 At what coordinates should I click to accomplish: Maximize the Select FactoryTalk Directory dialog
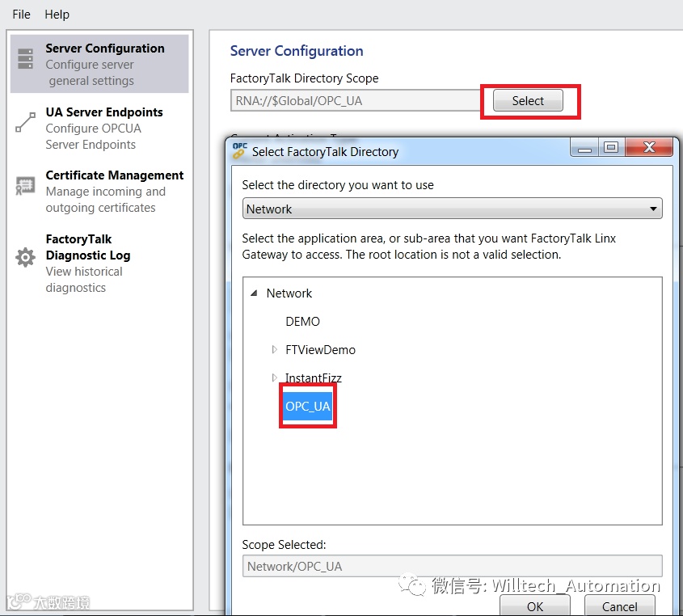611,148
